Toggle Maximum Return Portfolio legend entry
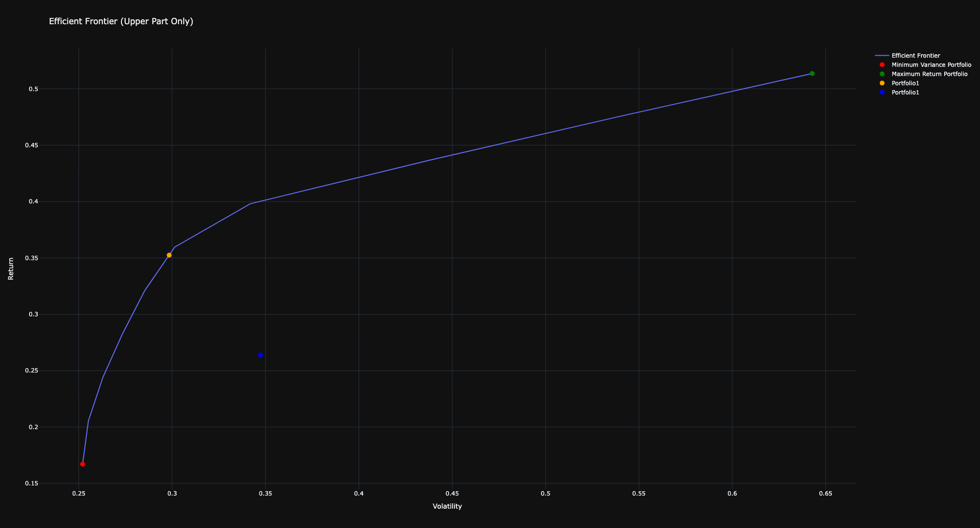The image size is (980, 528). click(x=929, y=74)
